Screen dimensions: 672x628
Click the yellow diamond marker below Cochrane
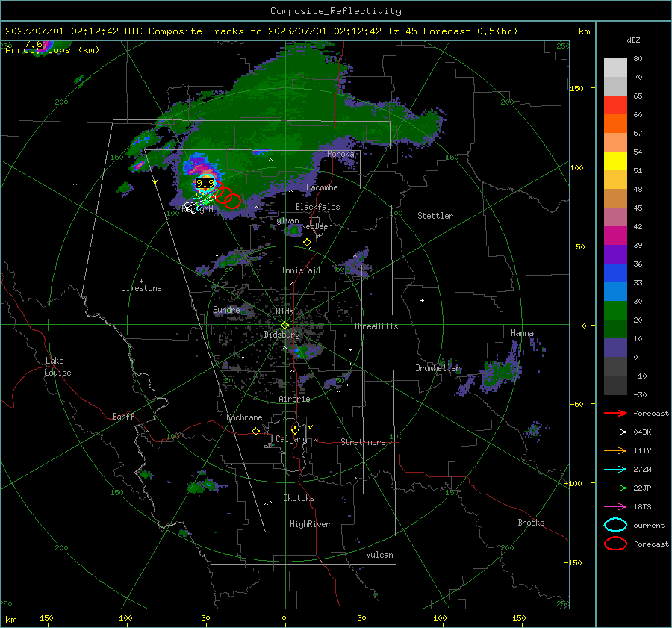pos(255,431)
